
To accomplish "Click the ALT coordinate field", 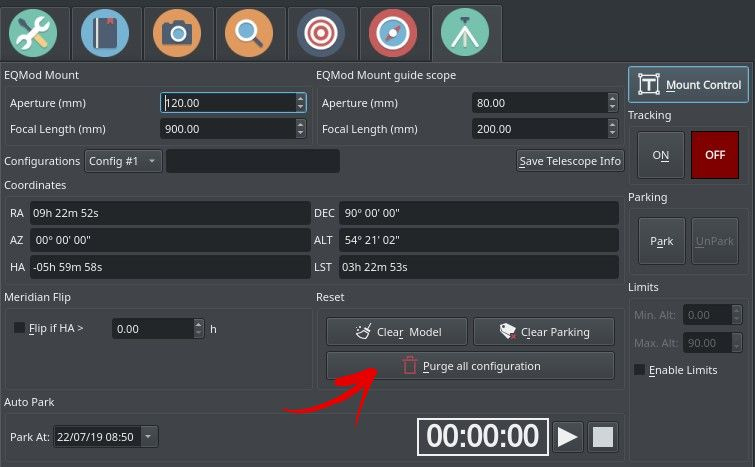I will 479,240.
